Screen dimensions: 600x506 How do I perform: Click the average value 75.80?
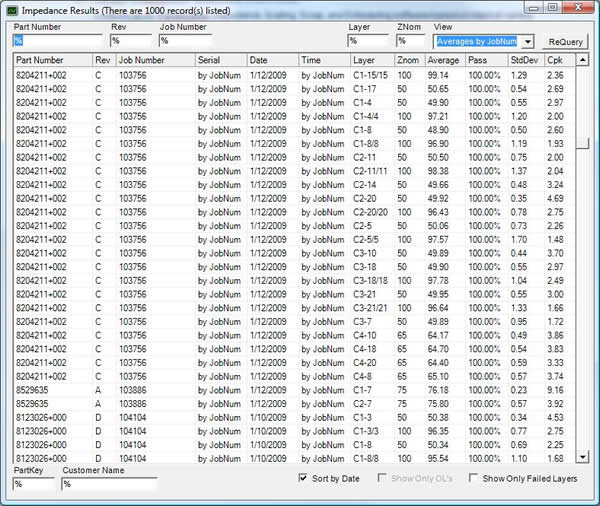click(438, 404)
